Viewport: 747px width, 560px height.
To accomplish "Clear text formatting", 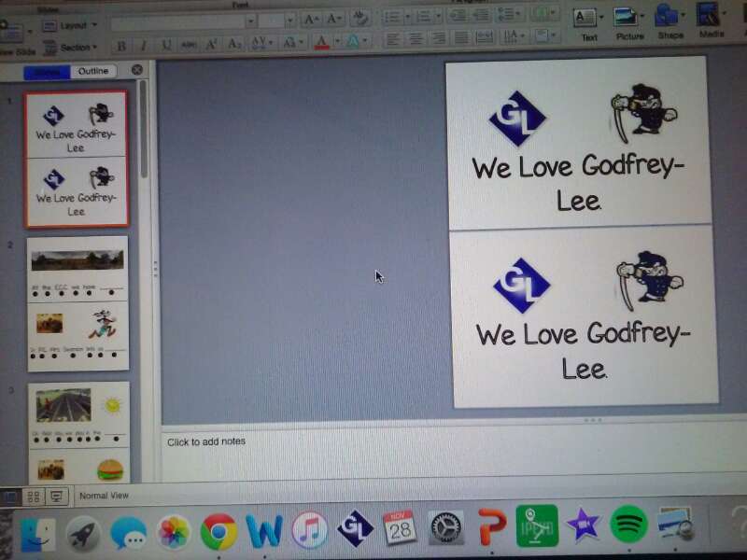I will (360, 19).
